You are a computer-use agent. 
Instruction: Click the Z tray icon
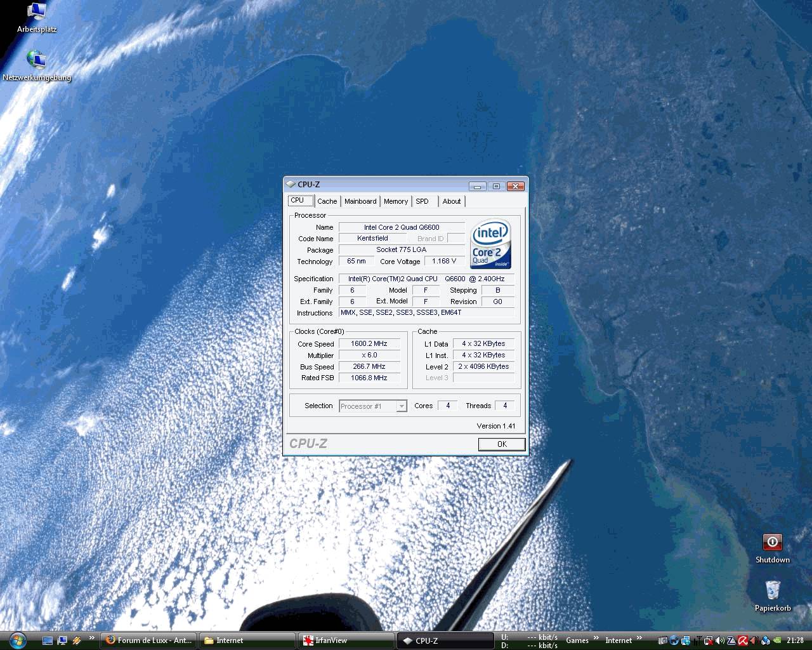click(731, 640)
